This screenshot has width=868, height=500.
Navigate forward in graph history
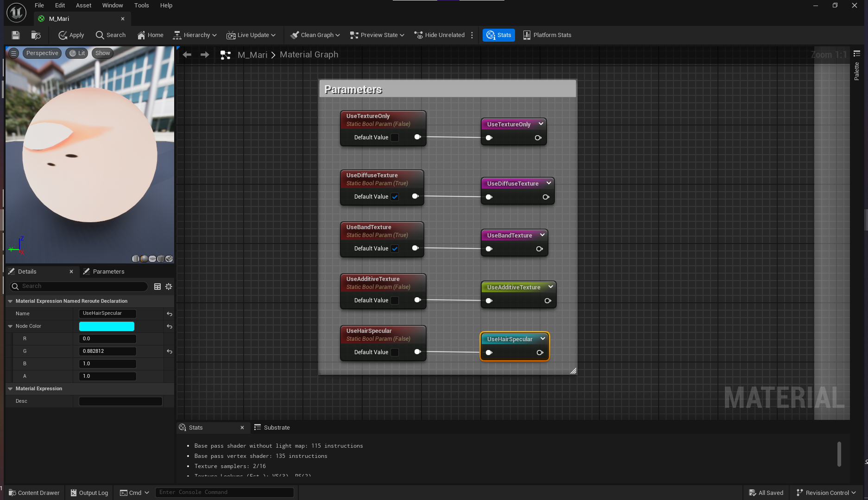[205, 55]
